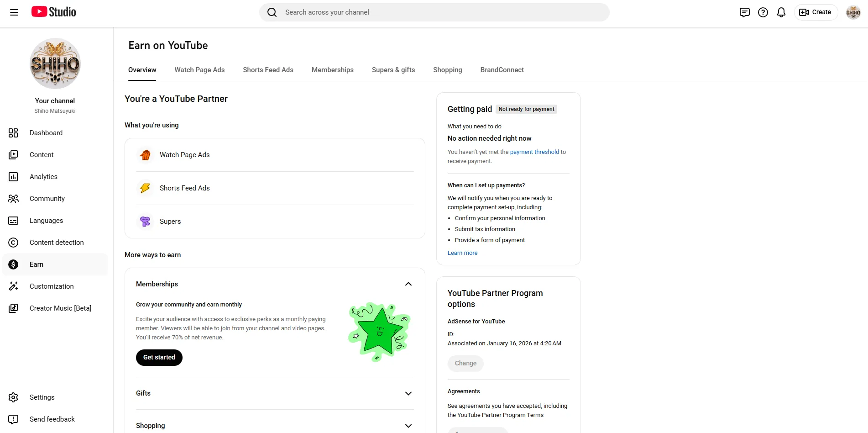The image size is (868, 433).
Task: Open Settings label in sidebar
Action: click(x=42, y=397)
